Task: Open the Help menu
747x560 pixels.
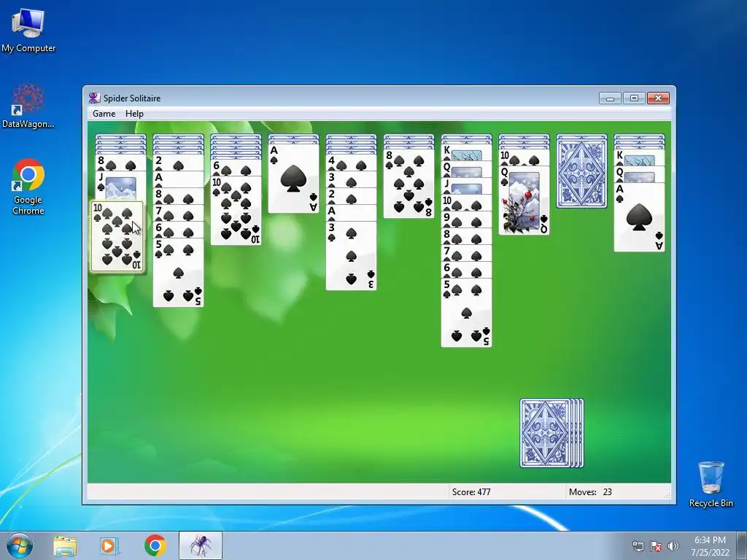Action: (x=134, y=113)
